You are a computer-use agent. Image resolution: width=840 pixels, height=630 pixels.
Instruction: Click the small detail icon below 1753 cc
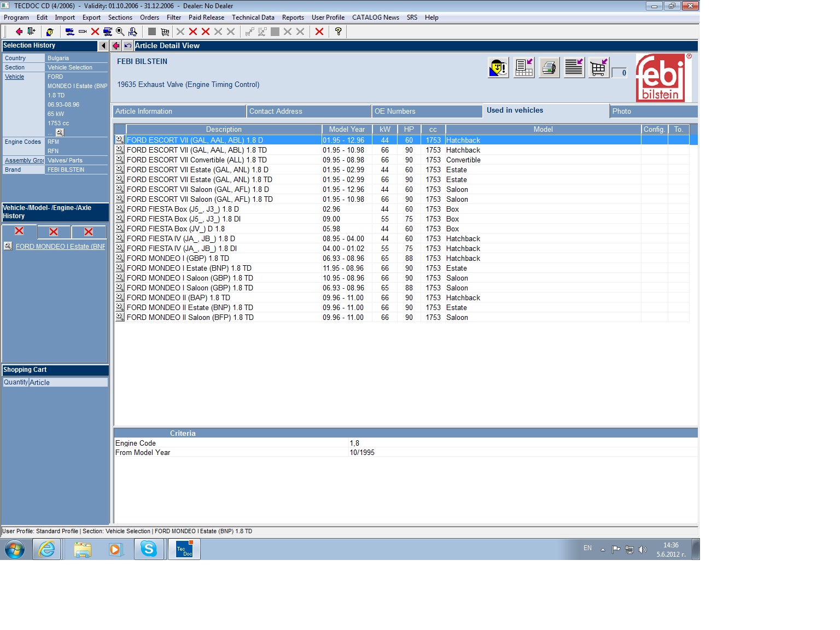coord(60,132)
